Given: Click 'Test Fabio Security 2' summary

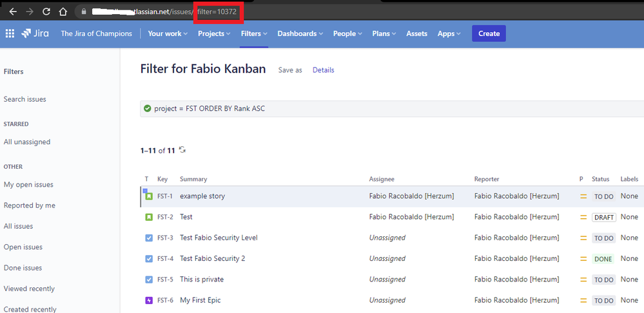Looking at the screenshot, I should pos(212,259).
